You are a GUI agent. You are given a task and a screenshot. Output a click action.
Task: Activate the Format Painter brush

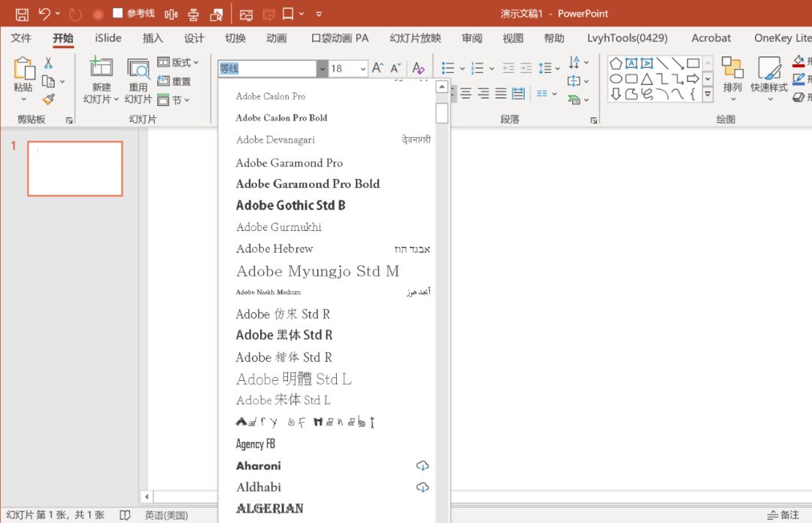49,99
